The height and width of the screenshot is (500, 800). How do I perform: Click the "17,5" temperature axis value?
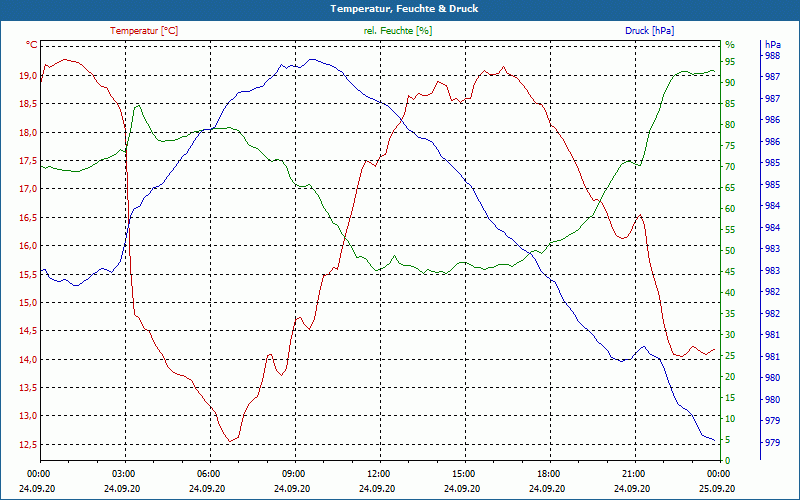point(28,161)
